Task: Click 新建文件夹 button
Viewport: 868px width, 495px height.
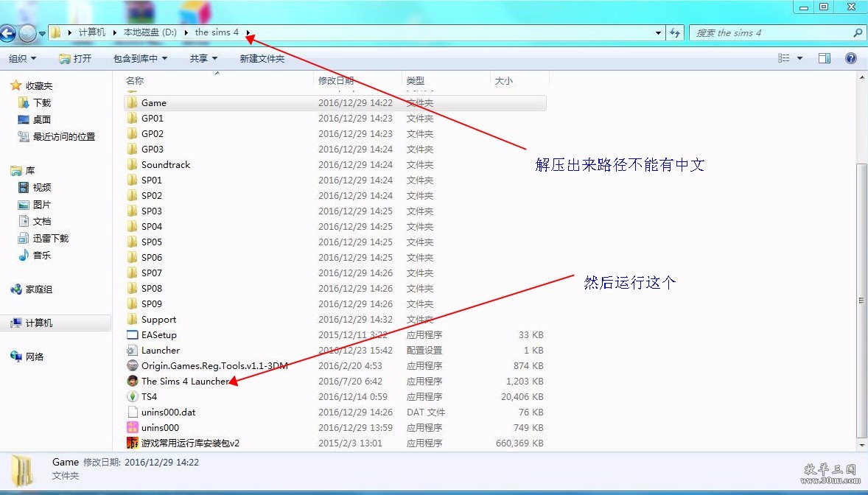Action: 262,58
